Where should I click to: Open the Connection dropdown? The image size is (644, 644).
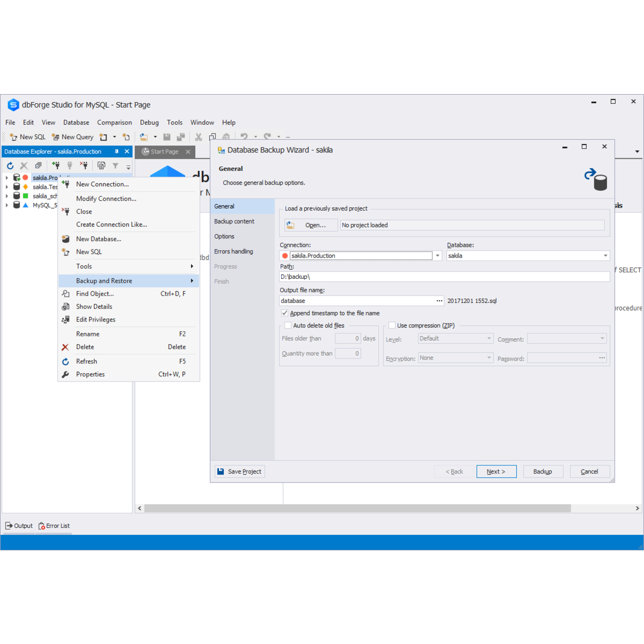pyautogui.click(x=438, y=256)
